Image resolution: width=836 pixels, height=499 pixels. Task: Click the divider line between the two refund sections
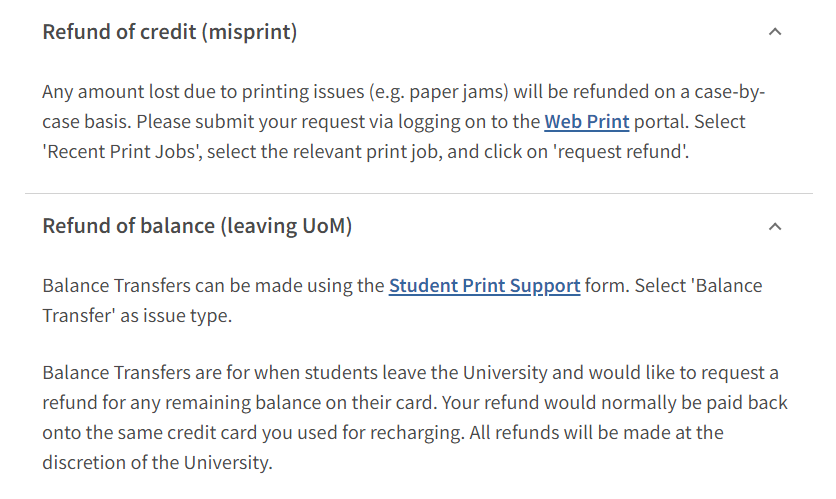pyautogui.click(x=419, y=194)
